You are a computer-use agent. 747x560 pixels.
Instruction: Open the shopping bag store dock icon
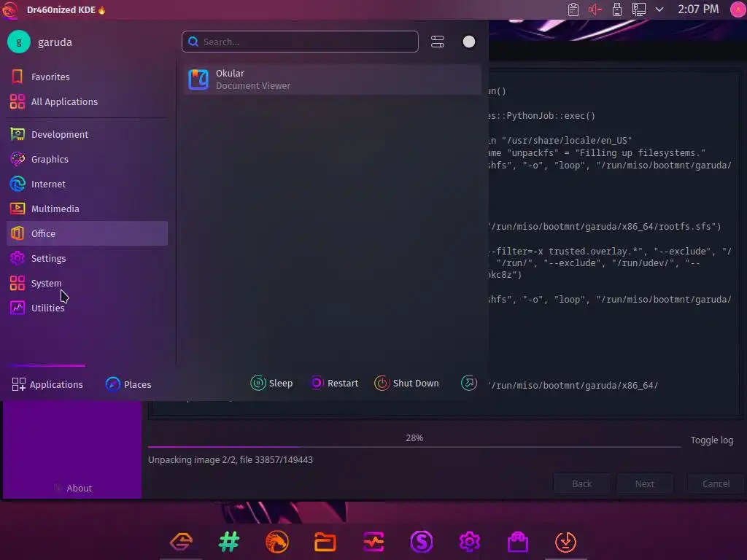pos(518,542)
